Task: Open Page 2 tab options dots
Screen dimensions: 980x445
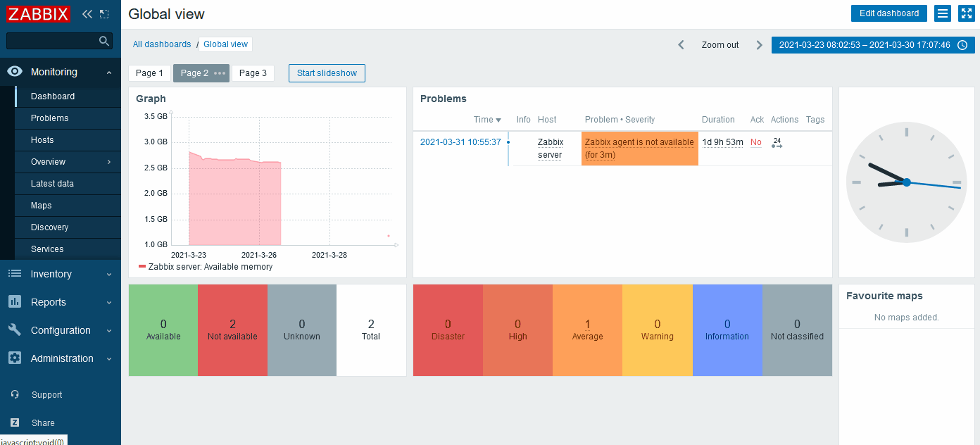Action: (220, 73)
